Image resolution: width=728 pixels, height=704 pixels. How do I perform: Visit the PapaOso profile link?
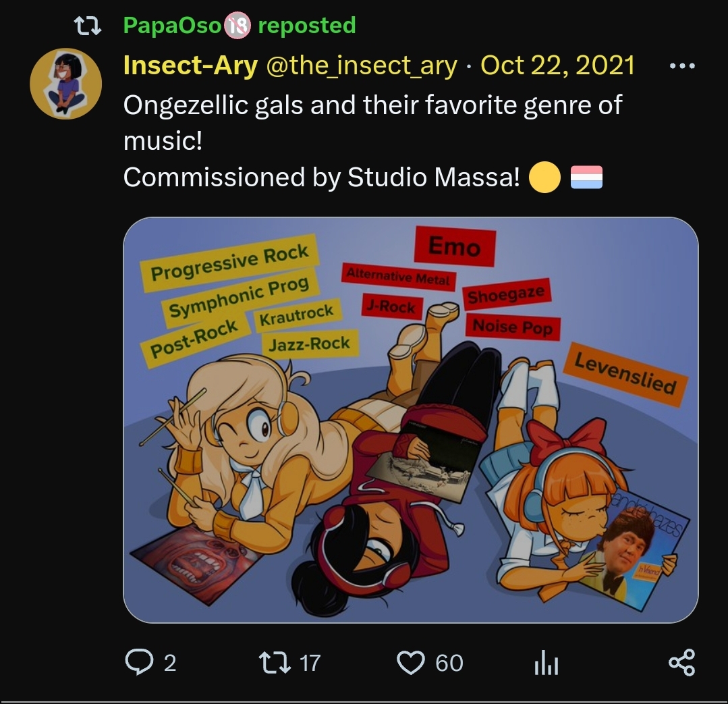[x=173, y=26]
